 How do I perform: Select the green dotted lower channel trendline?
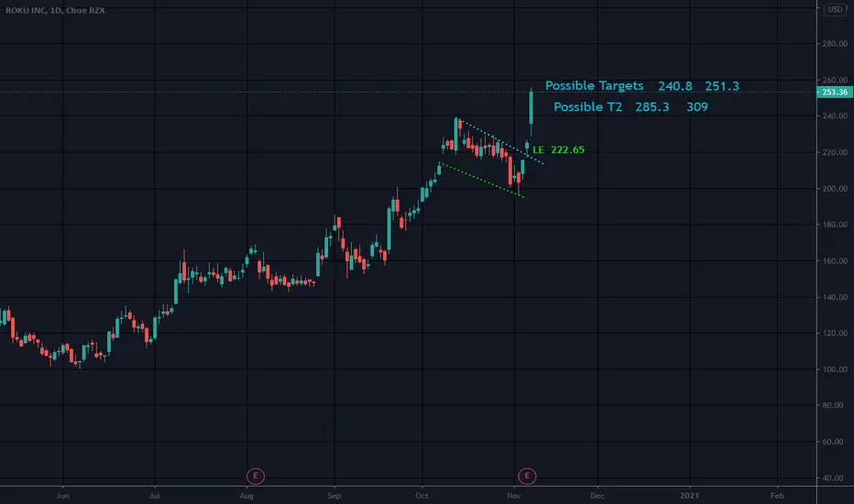[483, 181]
